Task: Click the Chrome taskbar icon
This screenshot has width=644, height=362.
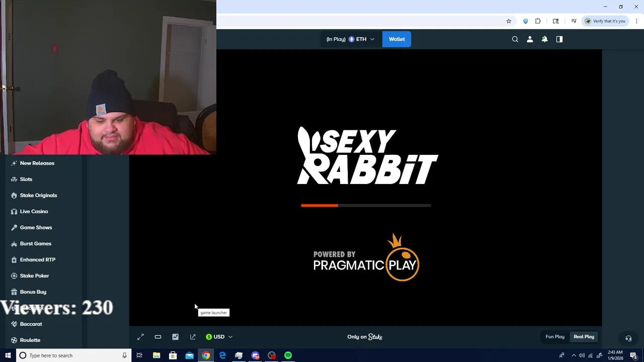Action: [x=206, y=355]
